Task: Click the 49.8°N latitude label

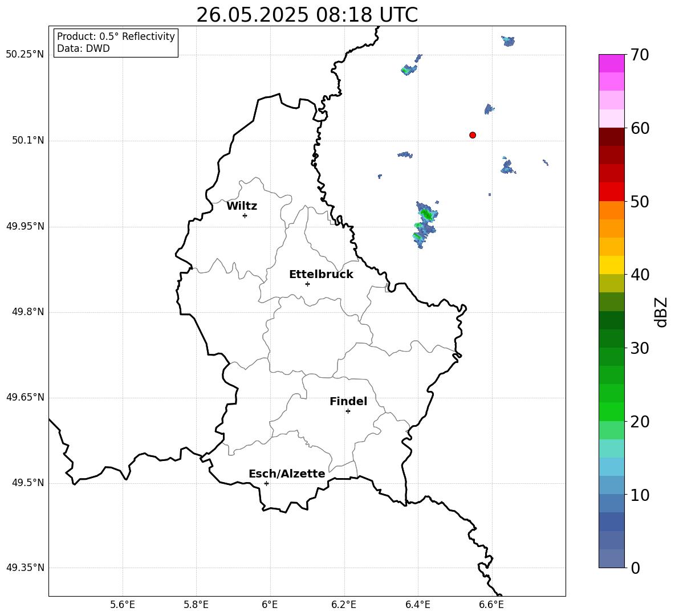Action: click(27, 312)
